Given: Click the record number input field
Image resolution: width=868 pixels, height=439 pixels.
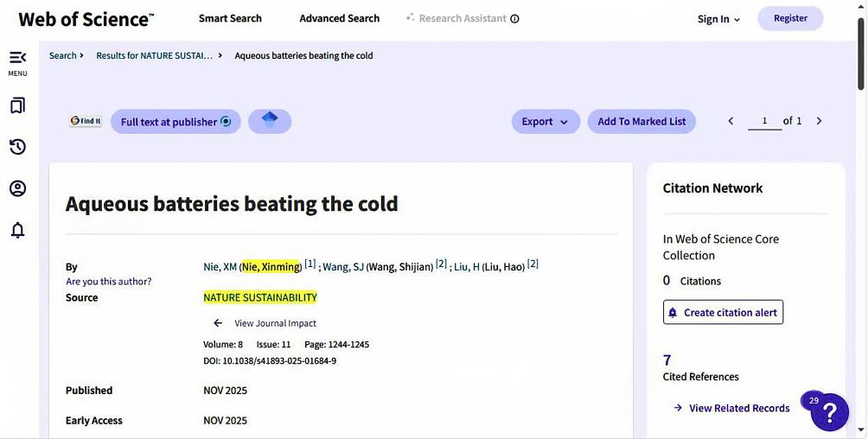Looking at the screenshot, I should click(x=764, y=121).
